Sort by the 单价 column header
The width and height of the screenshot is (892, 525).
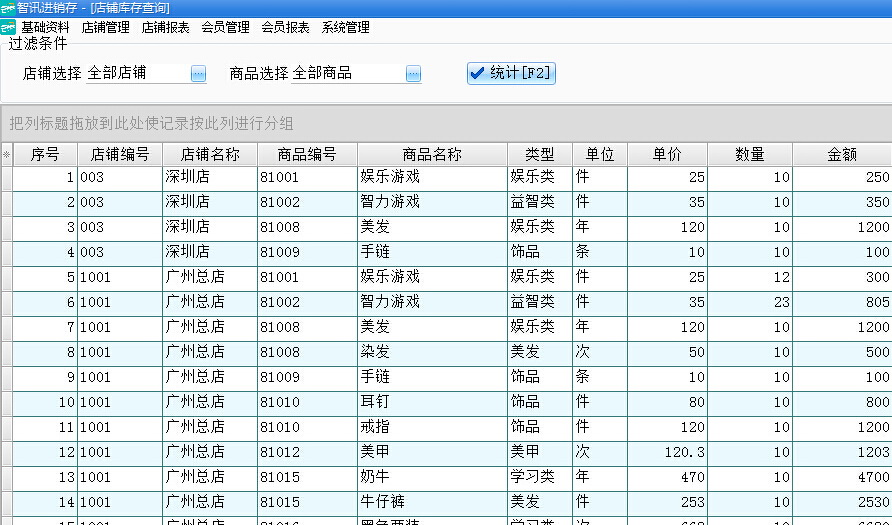pos(667,154)
